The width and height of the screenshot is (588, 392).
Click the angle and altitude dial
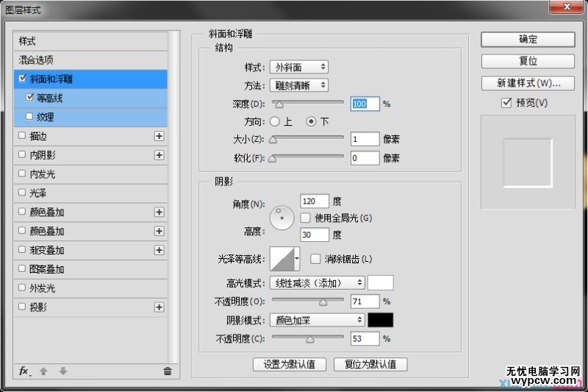click(x=282, y=218)
